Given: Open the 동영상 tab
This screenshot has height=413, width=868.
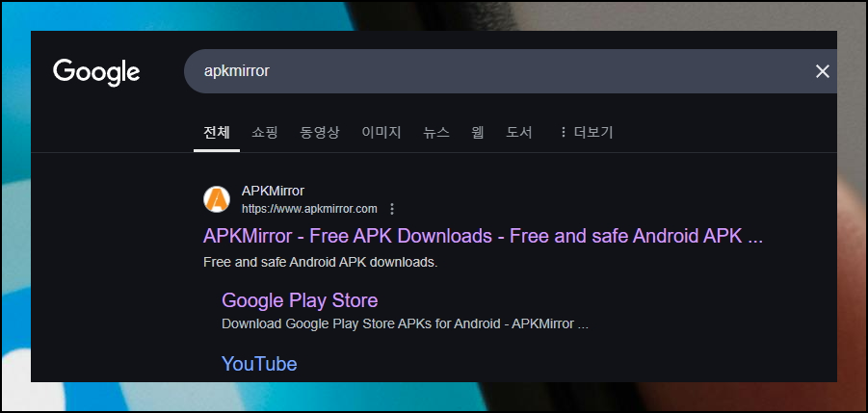Looking at the screenshot, I should (x=320, y=133).
